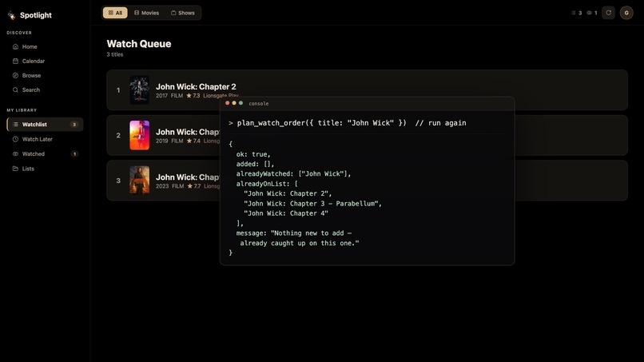Click the queue position number 2
This screenshot has height=362, width=644.
(118, 135)
